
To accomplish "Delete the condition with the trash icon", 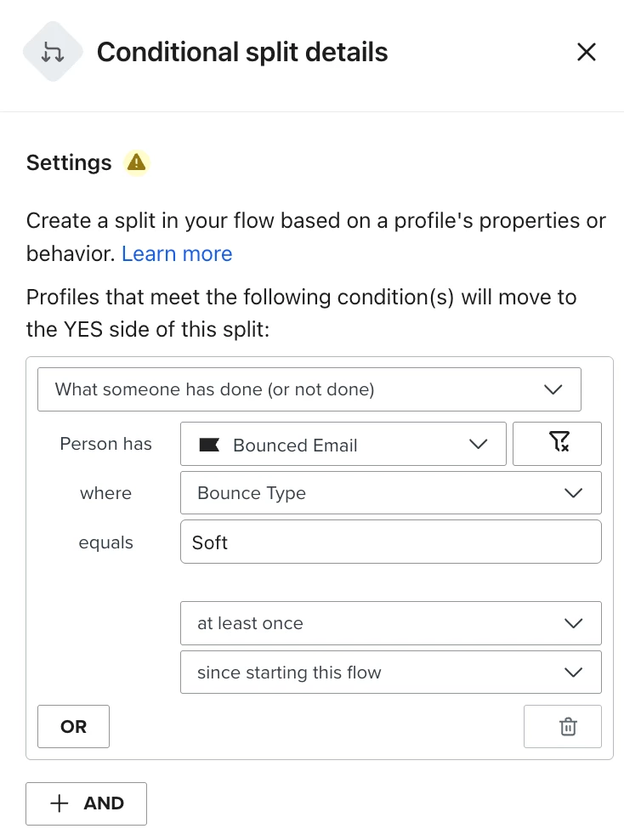I will tap(563, 726).
